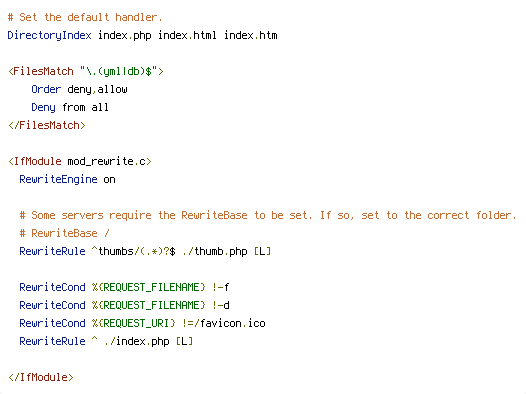Click the 'Deny' from all keyword
This screenshot has height=394, width=526.
[x=43, y=108]
